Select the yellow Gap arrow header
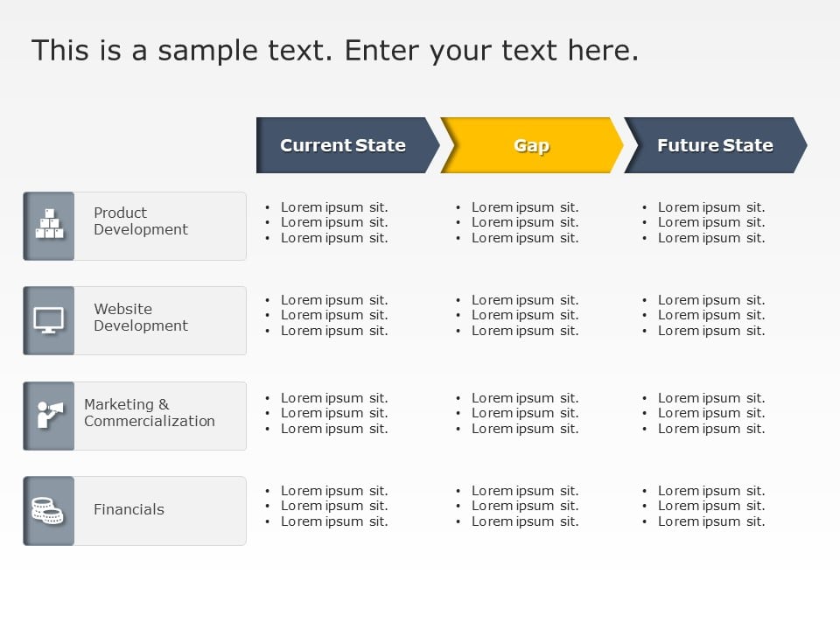 point(531,145)
